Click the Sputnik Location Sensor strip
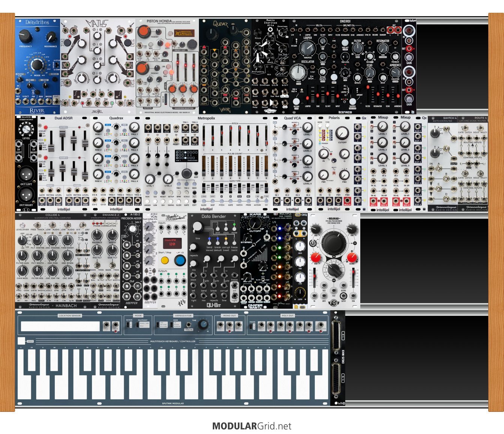 click(x=60, y=326)
